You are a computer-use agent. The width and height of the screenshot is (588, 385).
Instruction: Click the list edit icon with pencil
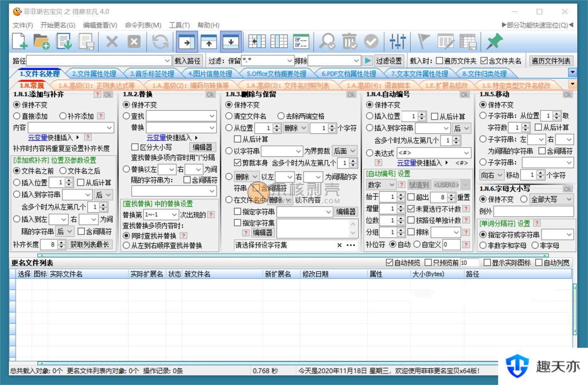(x=446, y=42)
